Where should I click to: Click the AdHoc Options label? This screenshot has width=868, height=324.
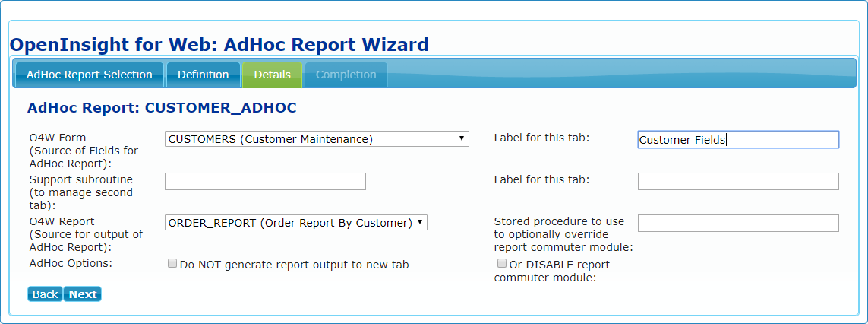click(x=71, y=263)
